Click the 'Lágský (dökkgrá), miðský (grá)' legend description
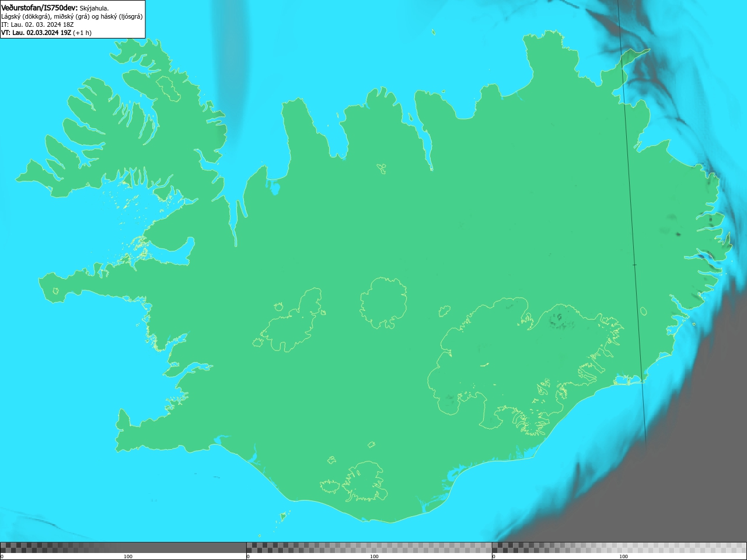747x560 pixels. click(72, 16)
